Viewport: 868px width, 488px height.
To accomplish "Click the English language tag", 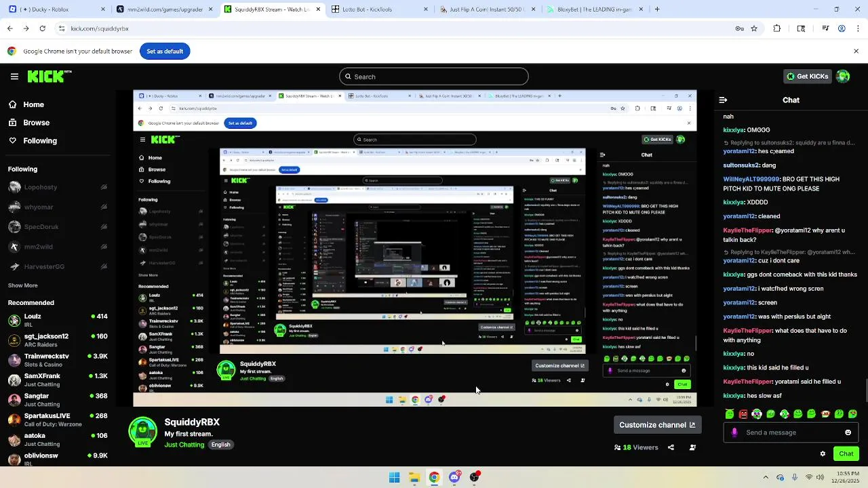I will (220, 445).
